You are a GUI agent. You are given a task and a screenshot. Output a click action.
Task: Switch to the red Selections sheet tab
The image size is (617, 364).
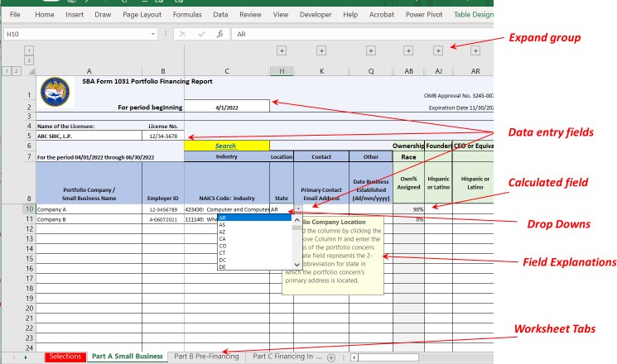pos(65,357)
